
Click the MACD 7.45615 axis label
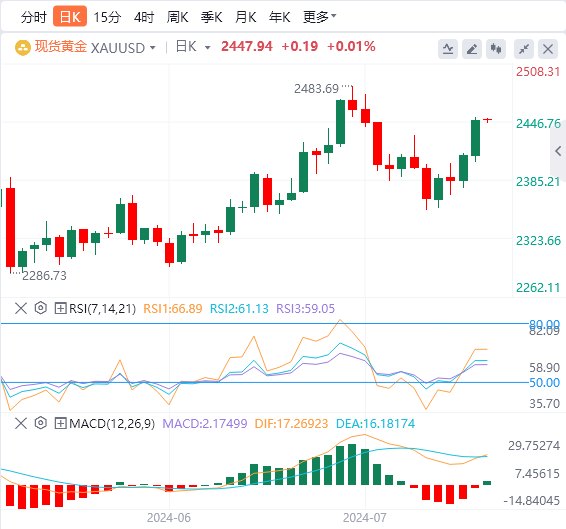[x=537, y=473]
